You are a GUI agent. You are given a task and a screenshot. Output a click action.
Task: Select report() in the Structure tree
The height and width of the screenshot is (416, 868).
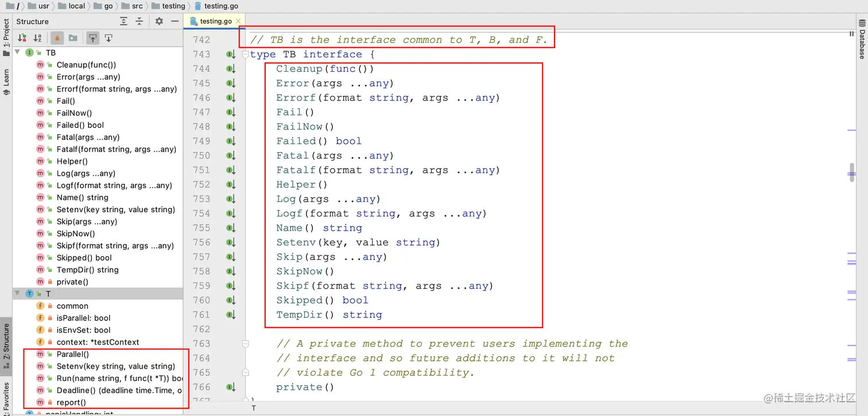[x=71, y=402]
